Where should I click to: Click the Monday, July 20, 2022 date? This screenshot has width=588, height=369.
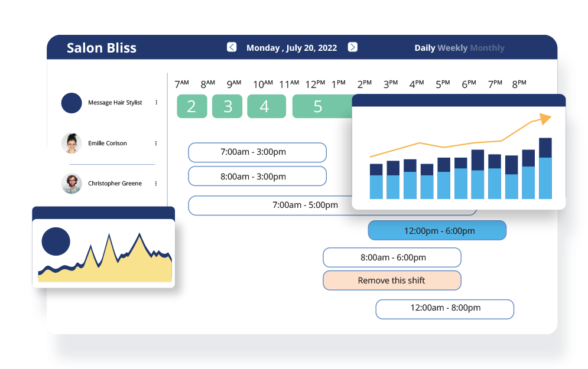[x=292, y=48]
